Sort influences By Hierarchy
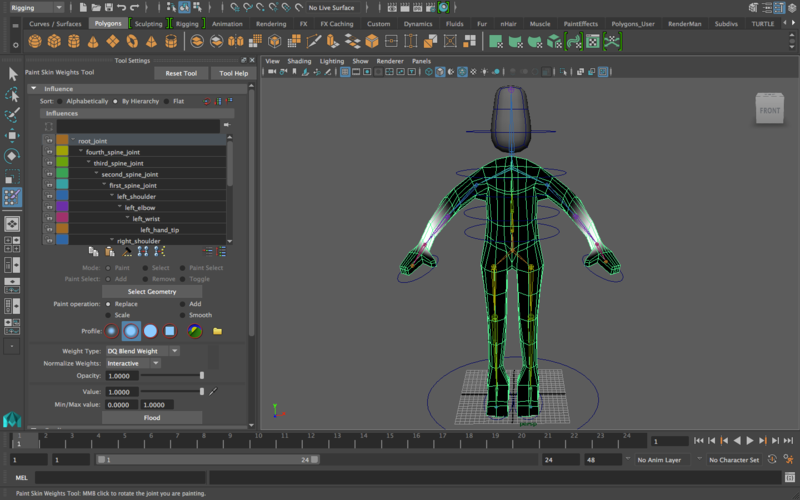The height and width of the screenshot is (500, 800). 115,101
